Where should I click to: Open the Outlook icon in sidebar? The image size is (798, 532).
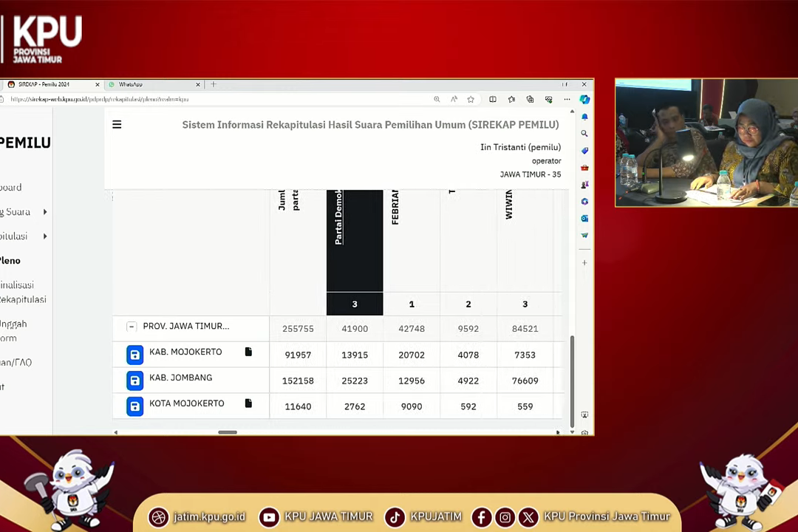click(584, 219)
